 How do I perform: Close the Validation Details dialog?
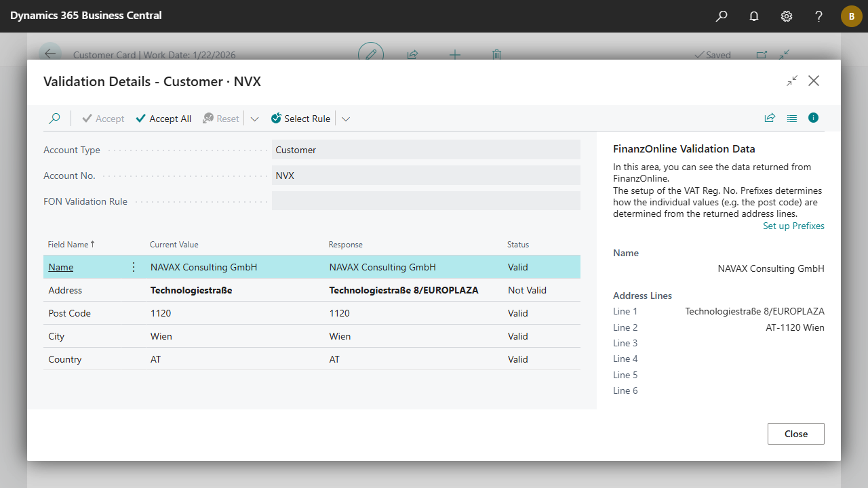pos(814,81)
